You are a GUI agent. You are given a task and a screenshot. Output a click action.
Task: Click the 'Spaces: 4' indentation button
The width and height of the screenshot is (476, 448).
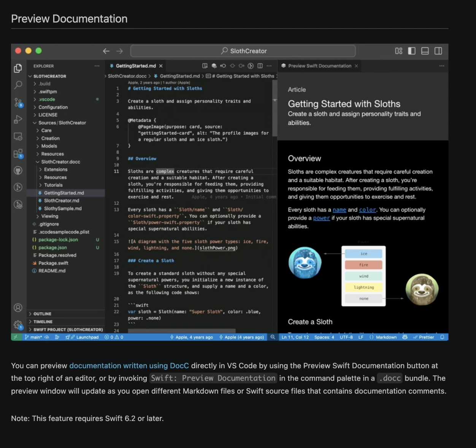point(324,337)
